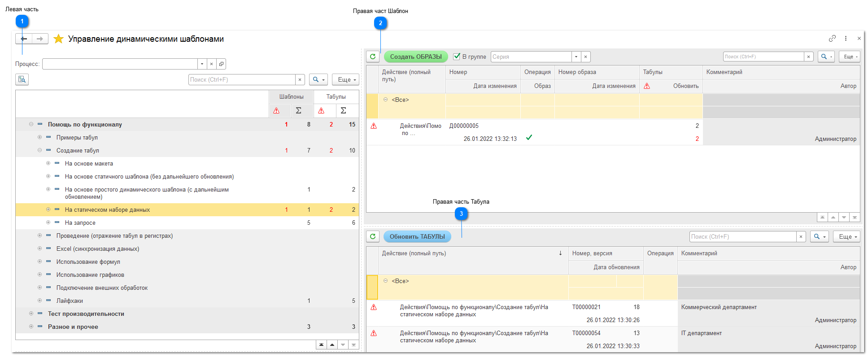The height and width of the screenshot is (358, 868).
Task: Click Номер образа column header
Action: click(597, 72)
